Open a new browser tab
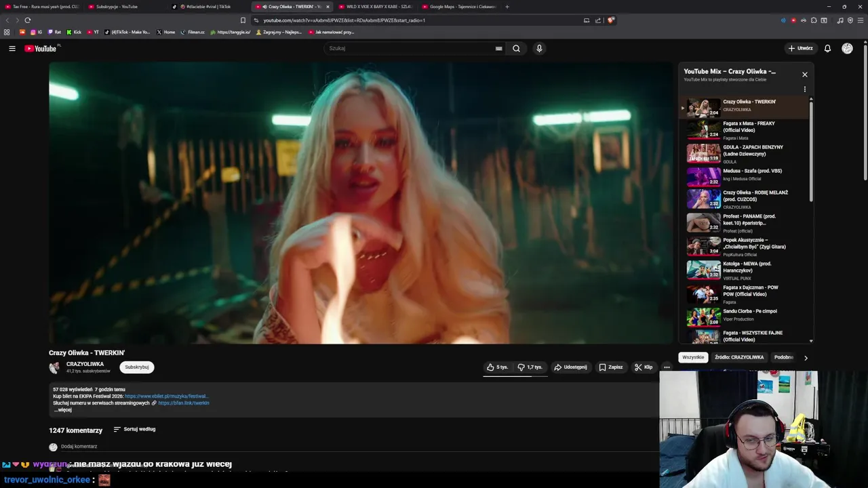 (x=507, y=7)
